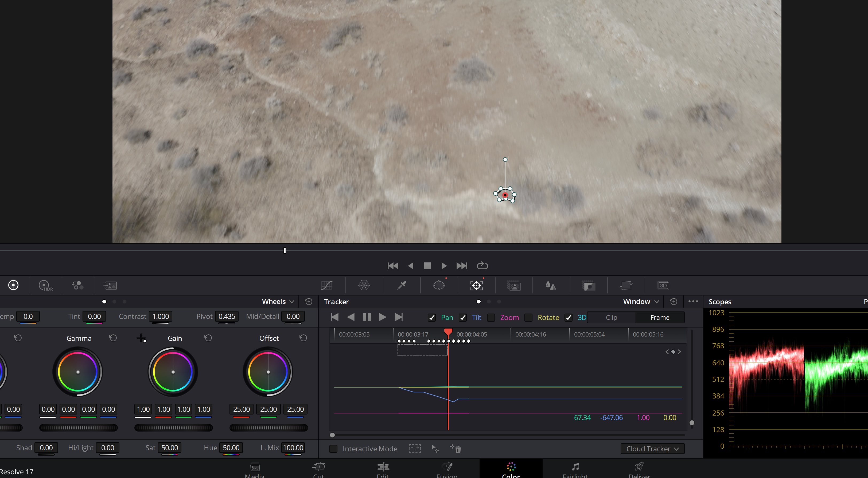Screen dimensions: 868x478
Task: Click the Contrast value field
Action: click(161, 317)
